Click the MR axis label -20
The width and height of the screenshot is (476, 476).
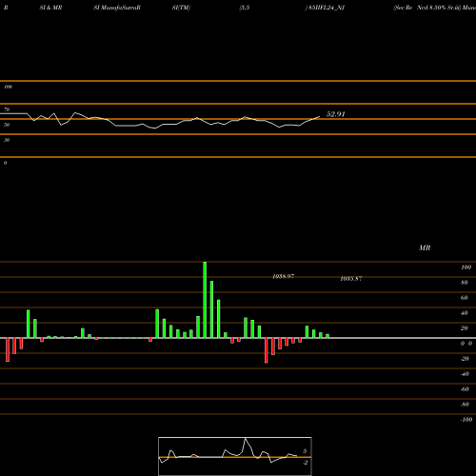point(465,359)
